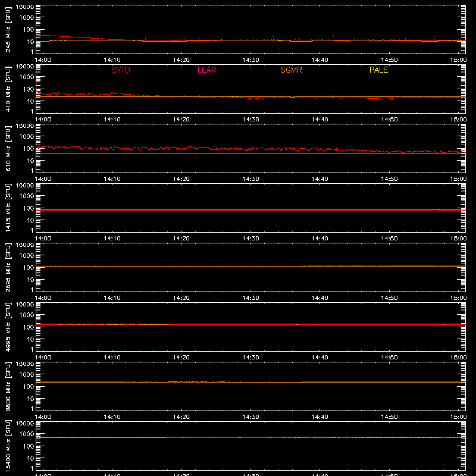The height and width of the screenshot is (476, 476).
Task: Click 14:40 tick under the 8800 MHz plot
Action: (320, 417)
